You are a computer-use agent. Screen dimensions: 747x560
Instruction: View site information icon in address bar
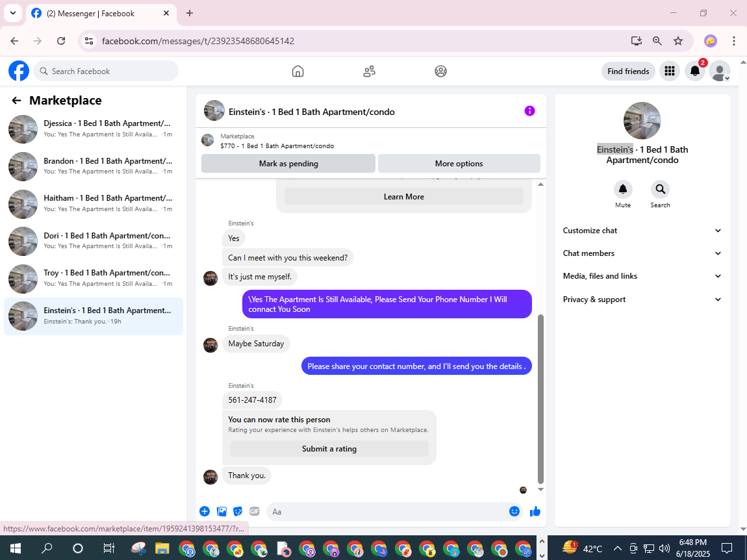tap(89, 41)
